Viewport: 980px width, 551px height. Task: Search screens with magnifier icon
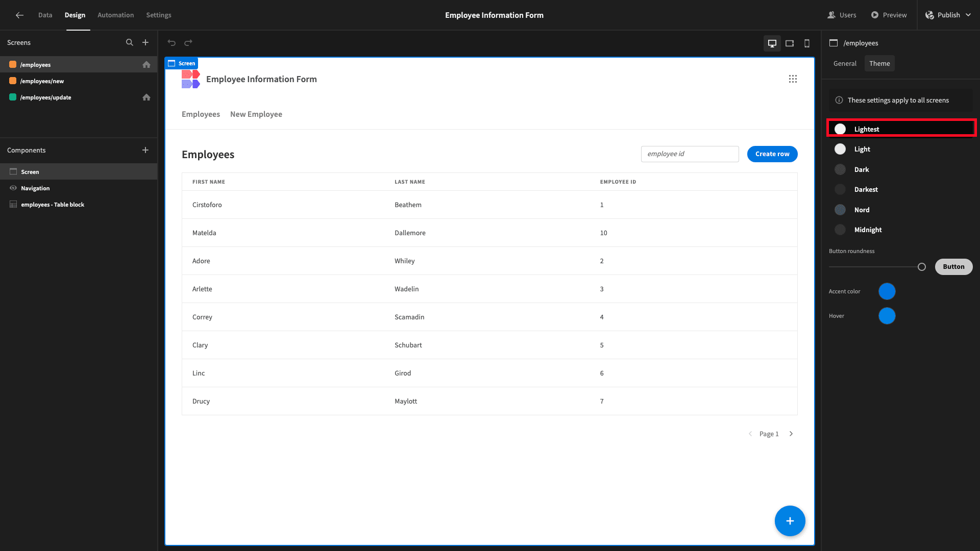click(130, 43)
